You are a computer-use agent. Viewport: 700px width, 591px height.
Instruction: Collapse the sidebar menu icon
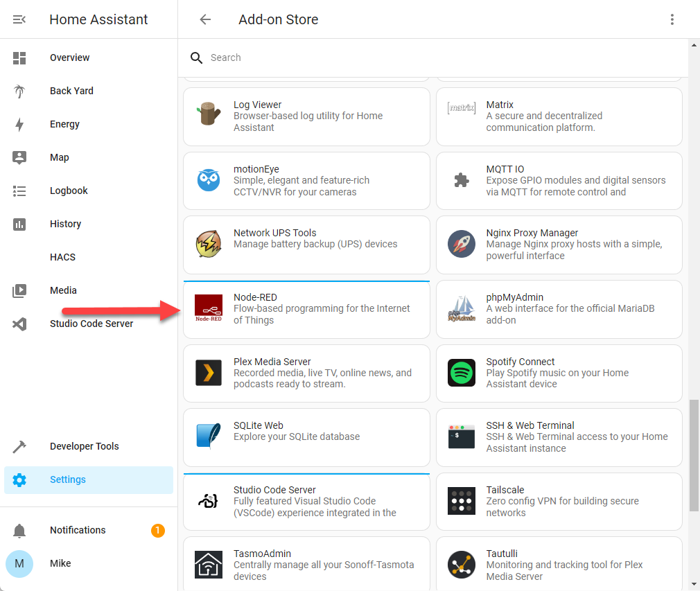click(19, 19)
